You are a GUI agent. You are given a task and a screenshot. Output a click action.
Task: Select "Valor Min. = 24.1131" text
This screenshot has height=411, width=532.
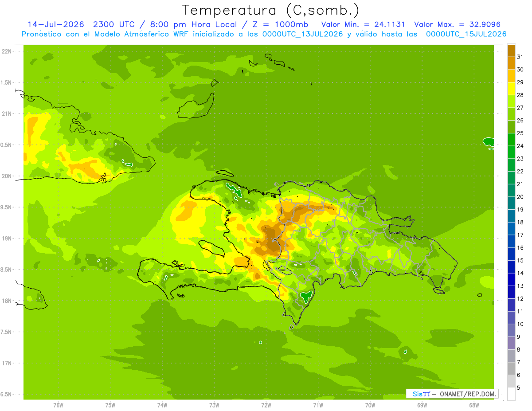pyautogui.click(x=363, y=24)
